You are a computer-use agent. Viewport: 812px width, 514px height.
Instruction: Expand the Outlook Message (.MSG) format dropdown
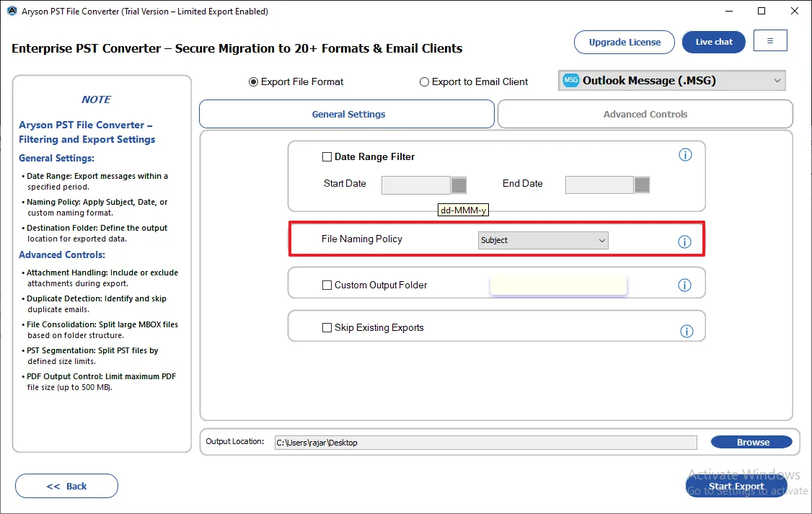coord(671,81)
